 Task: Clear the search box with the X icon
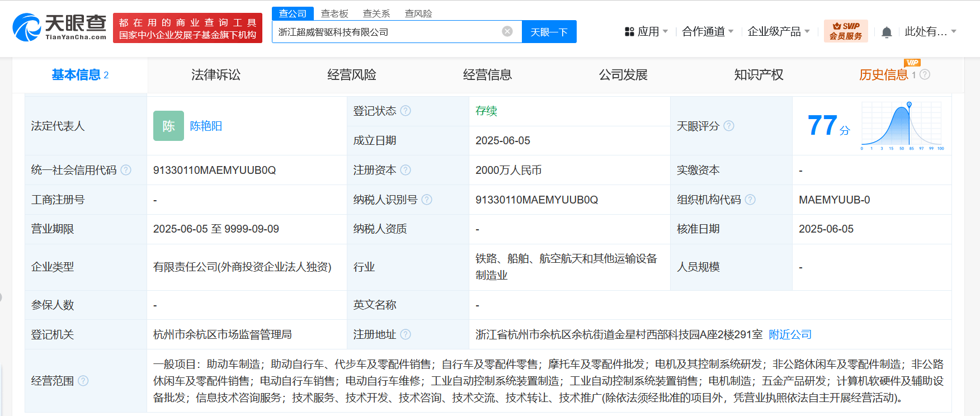point(507,31)
